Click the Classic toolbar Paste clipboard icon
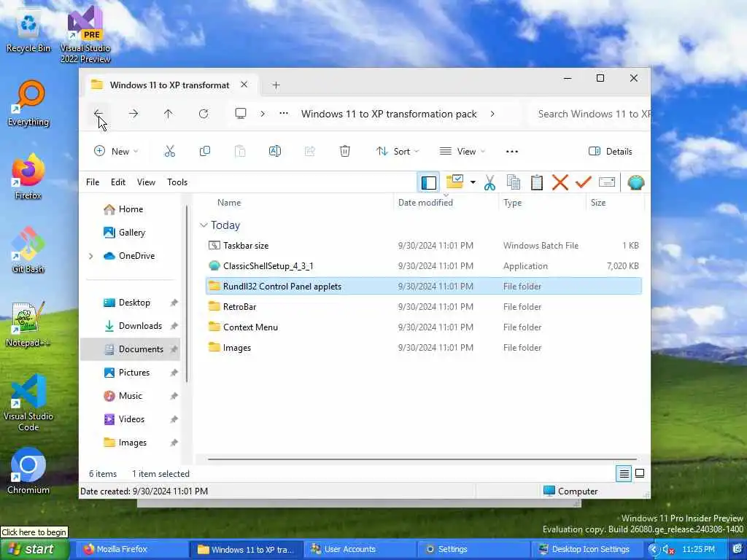This screenshot has height=560, width=747. pyautogui.click(x=537, y=182)
